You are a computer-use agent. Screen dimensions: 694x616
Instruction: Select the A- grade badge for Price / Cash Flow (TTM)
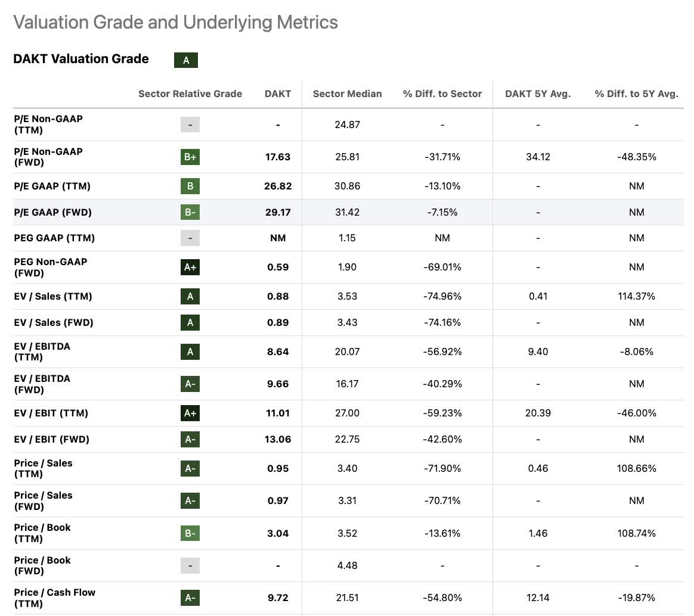190,598
